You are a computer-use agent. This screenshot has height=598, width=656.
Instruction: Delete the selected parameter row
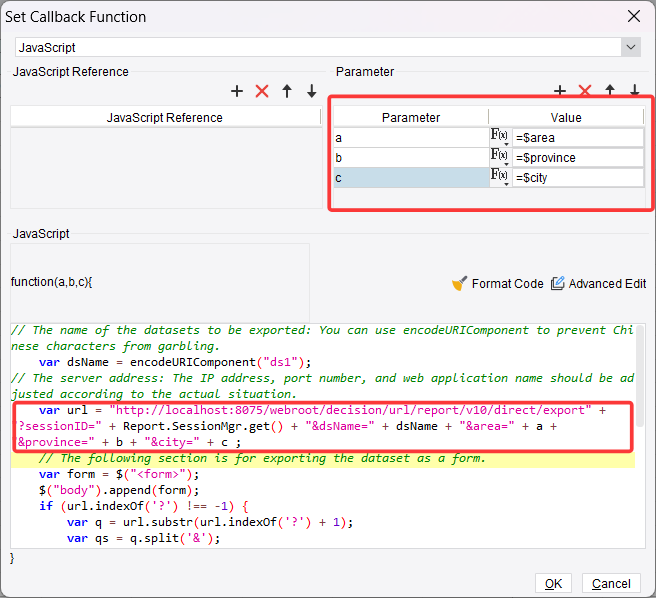tap(585, 90)
